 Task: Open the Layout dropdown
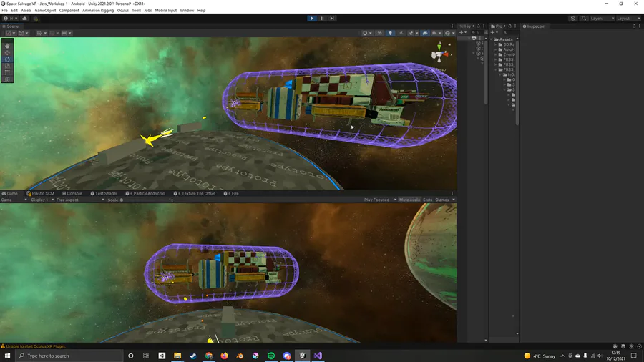pyautogui.click(x=628, y=19)
